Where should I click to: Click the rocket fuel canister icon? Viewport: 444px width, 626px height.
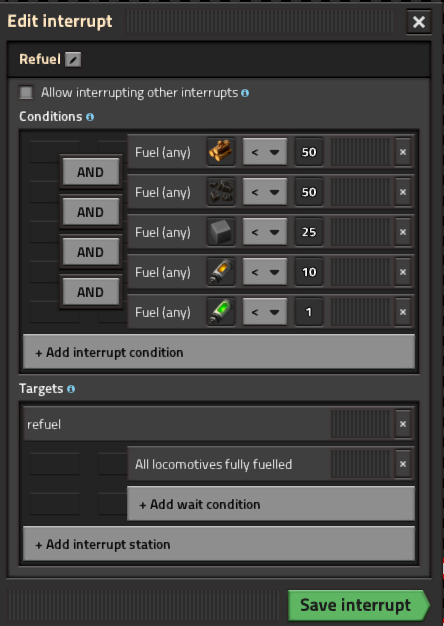coord(221,271)
